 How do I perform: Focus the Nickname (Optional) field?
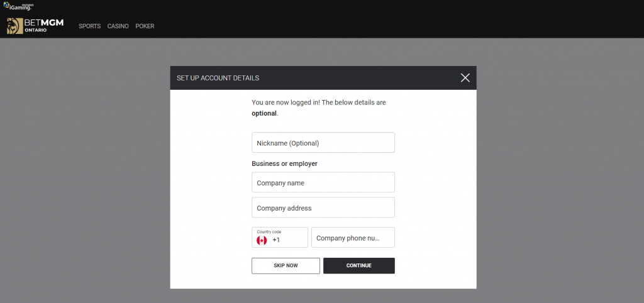click(x=323, y=143)
